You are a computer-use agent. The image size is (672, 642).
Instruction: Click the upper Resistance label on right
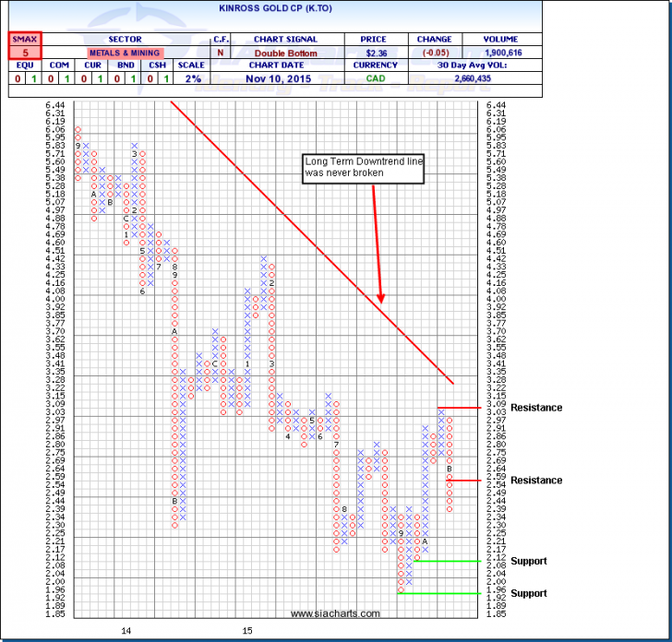[x=535, y=408]
